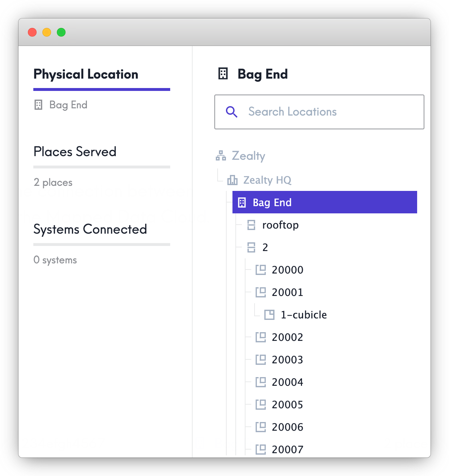Click the floor icon beside floor 2
The height and width of the screenshot is (476, 449).
(251, 247)
